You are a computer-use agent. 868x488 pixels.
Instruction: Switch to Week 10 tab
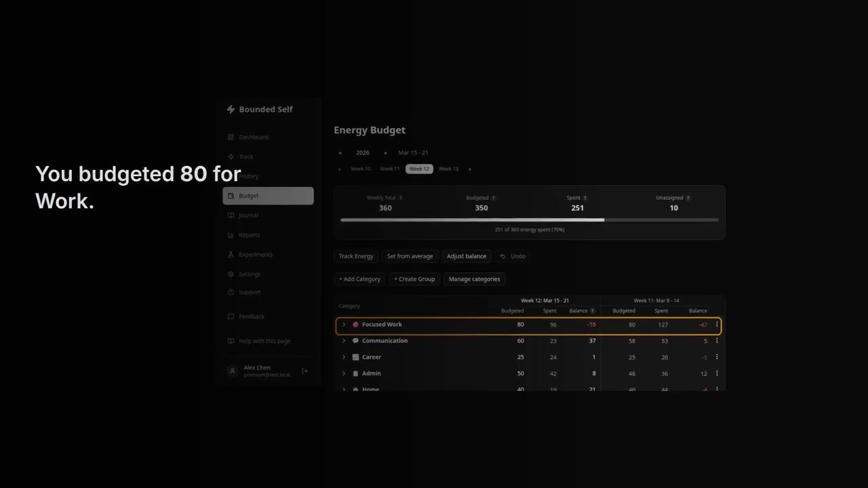pos(361,169)
